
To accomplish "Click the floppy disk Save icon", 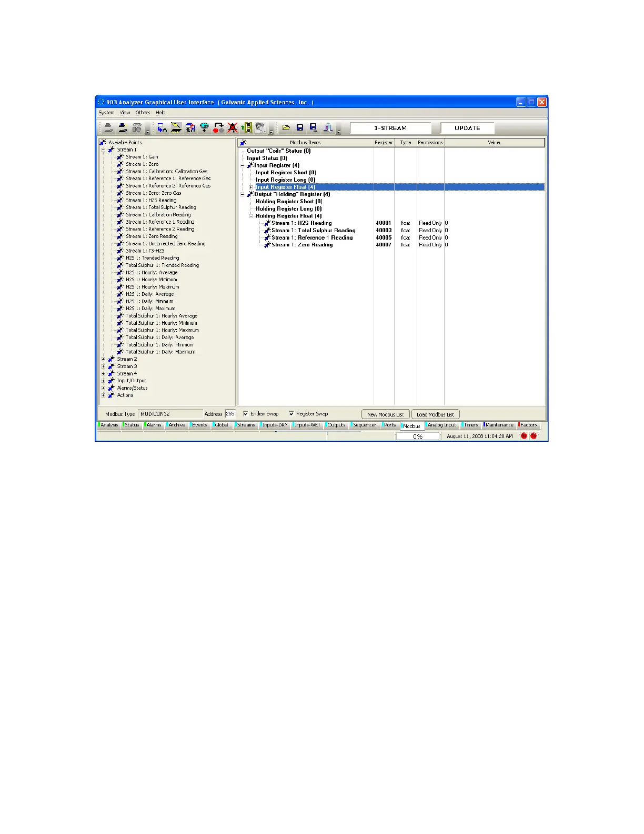I will [300, 127].
